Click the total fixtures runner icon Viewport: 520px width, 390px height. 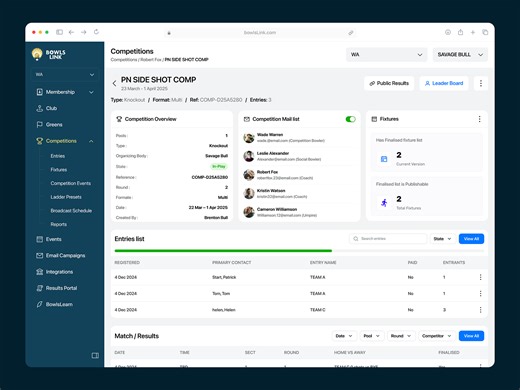(384, 203)
